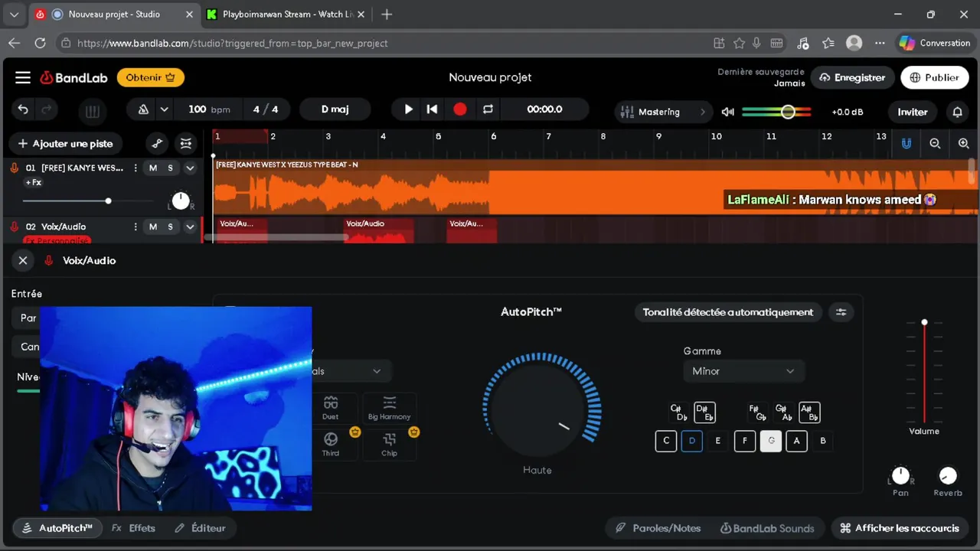
Task: Switch to the Effets tab
Action: point(133,528)
